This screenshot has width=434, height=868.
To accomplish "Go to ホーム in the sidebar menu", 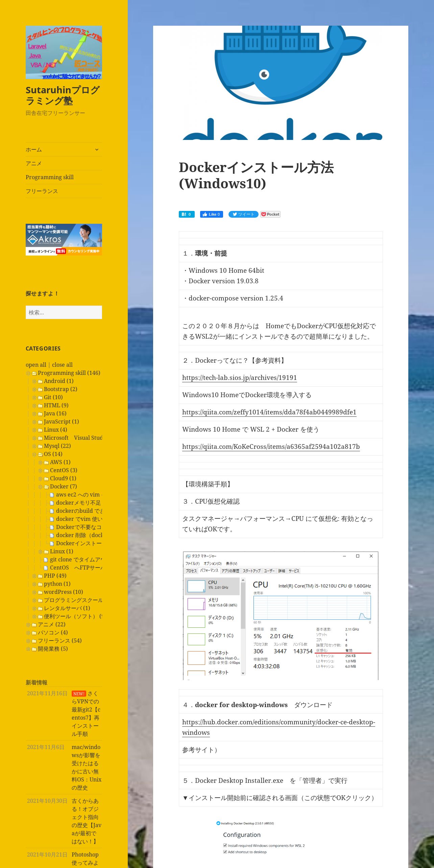I will pyautogui.click(x=34, y=149).
